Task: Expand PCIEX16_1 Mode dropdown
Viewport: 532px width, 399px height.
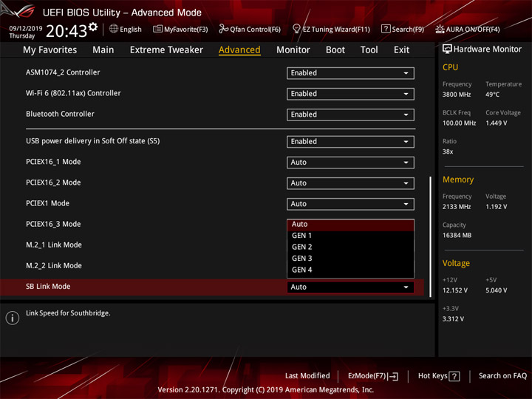Action: pyautogui.click(x=350, y=163)
